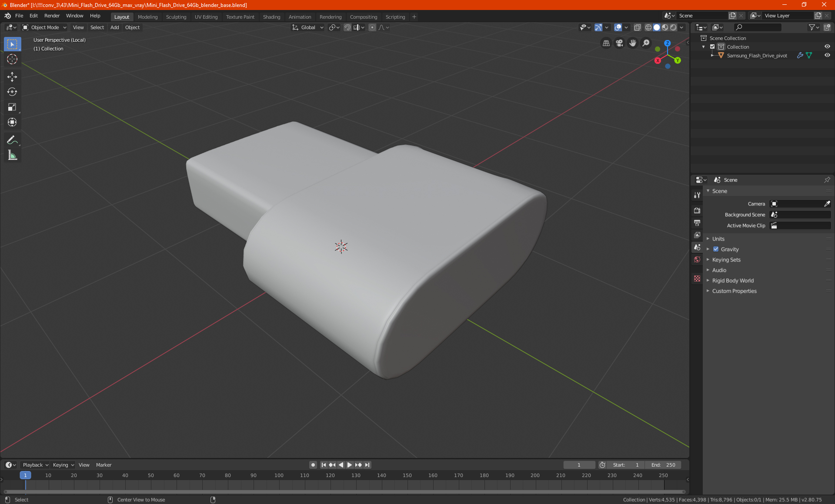Click the End frame 250 field

point(664,465)
